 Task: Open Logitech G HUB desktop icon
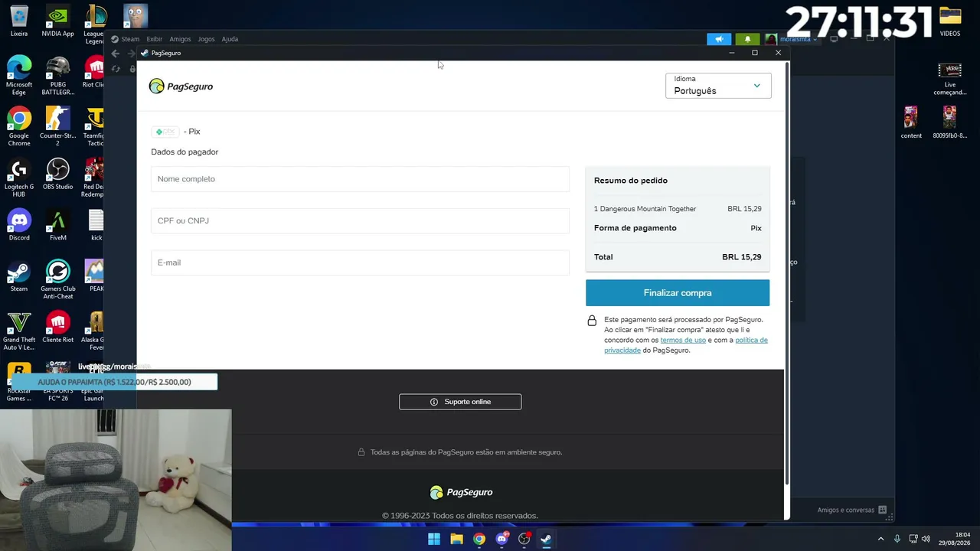[19, 178]
